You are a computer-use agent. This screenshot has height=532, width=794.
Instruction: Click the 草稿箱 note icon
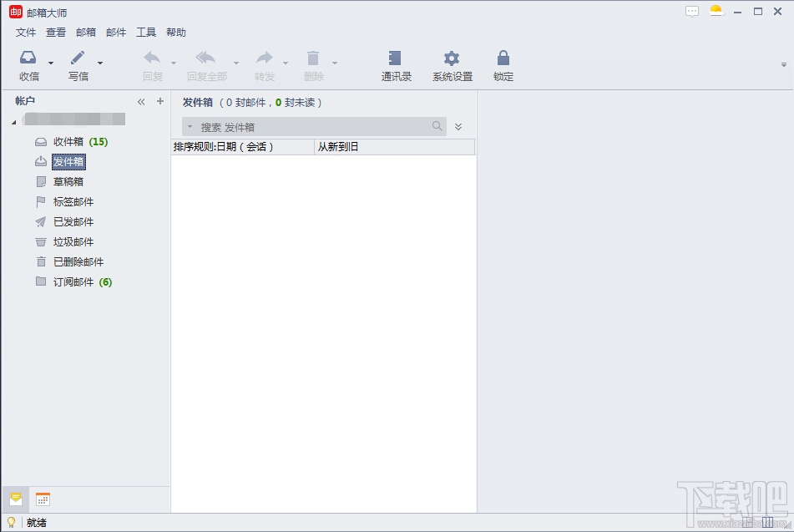click(41, 181)
